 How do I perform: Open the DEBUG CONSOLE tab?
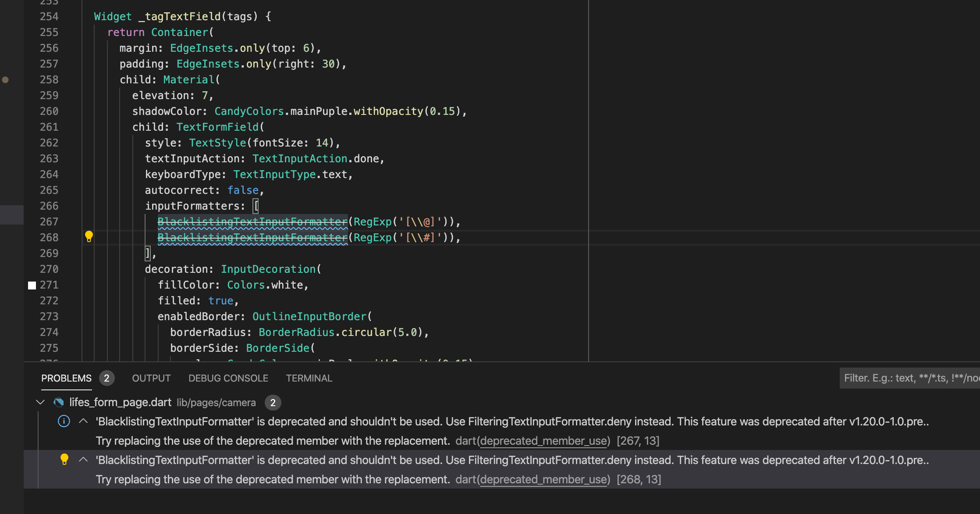tap(228, 378)
